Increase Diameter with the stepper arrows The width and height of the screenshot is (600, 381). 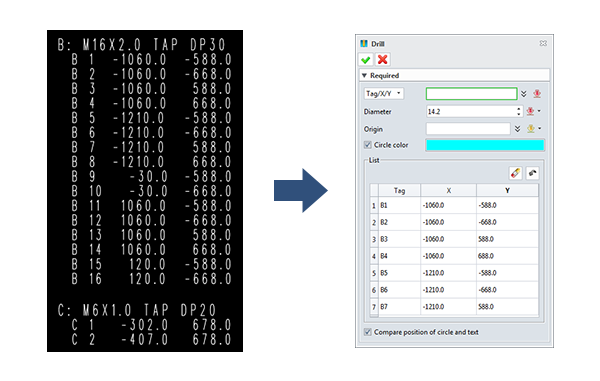(519, 109)
